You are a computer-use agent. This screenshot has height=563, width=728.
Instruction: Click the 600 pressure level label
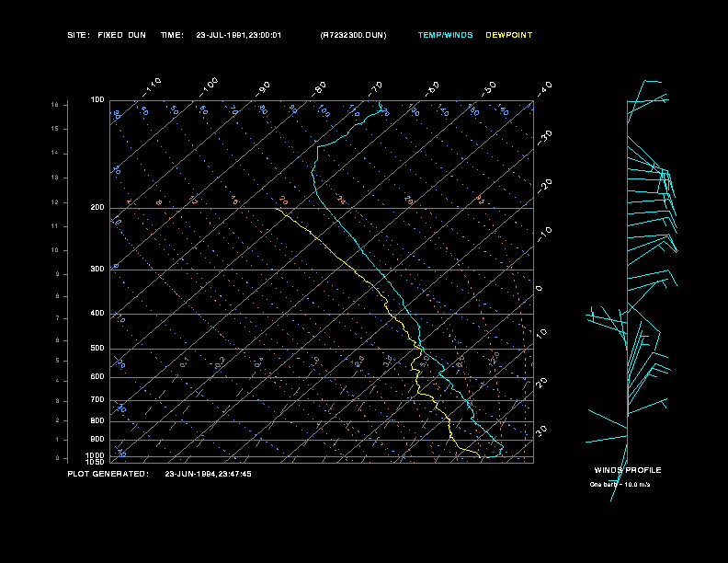(97, 377)
